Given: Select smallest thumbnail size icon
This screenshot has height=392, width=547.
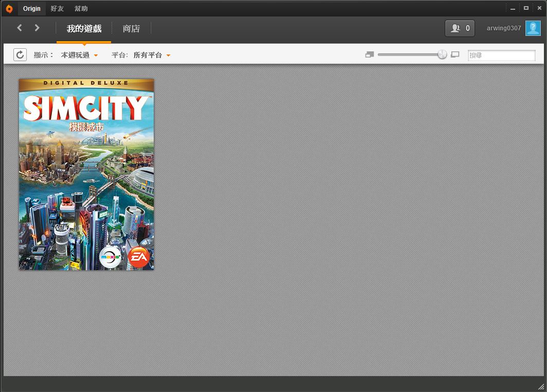Looking at the screenshot, I should tap(370, 55).
